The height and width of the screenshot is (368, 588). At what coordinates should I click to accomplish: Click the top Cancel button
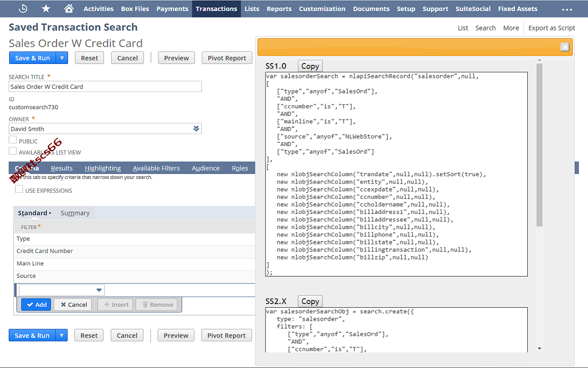127,58
